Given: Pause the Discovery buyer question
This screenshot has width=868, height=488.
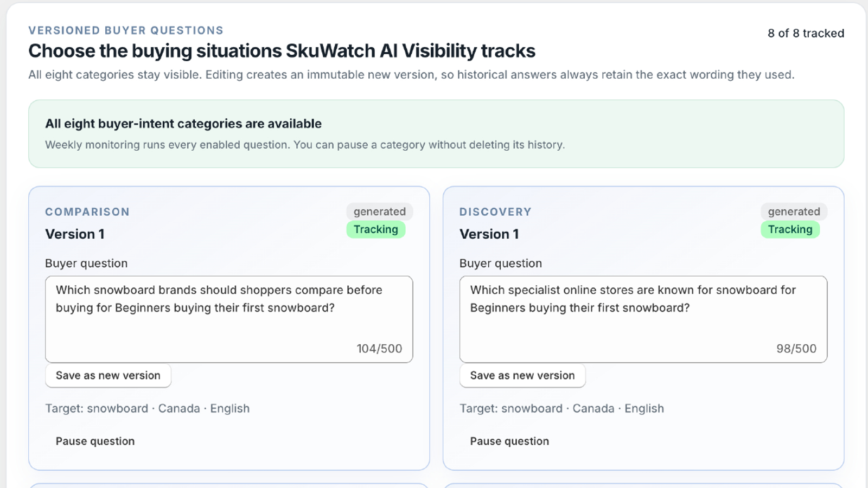Looking at the screenshot, I should [509, 441].
